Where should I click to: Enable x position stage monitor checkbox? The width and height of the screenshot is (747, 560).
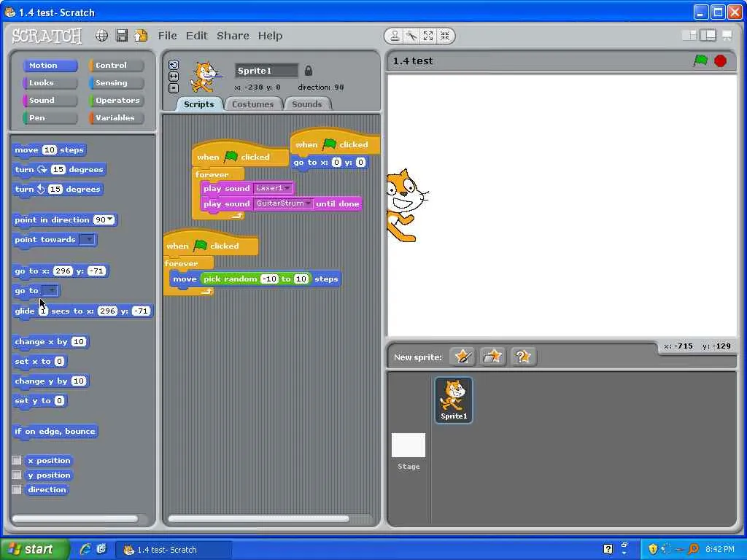point(17,460)
